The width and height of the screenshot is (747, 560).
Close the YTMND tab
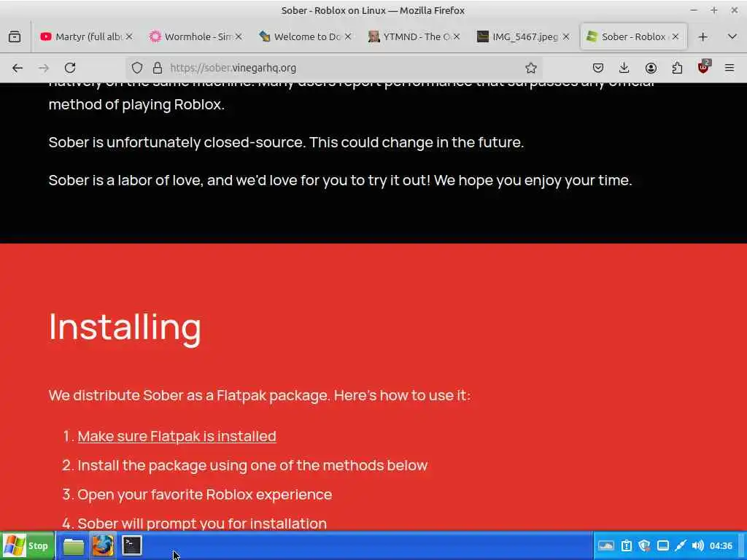pos(457,36)
